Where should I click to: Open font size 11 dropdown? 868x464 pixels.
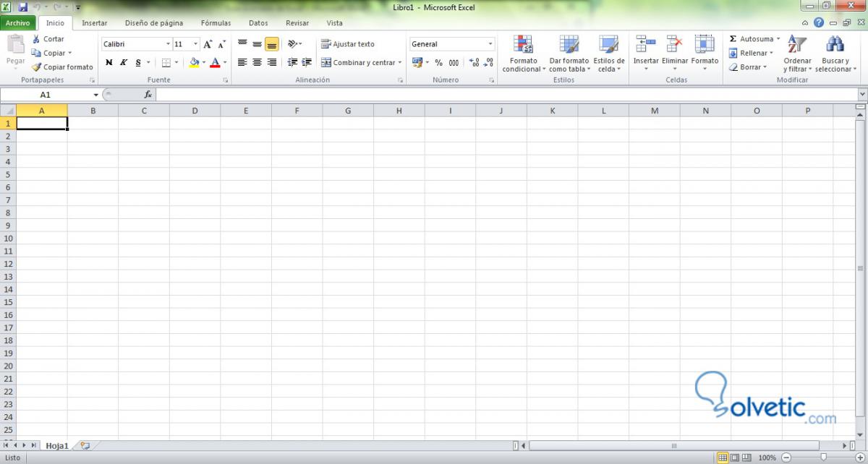coord(195,44)
